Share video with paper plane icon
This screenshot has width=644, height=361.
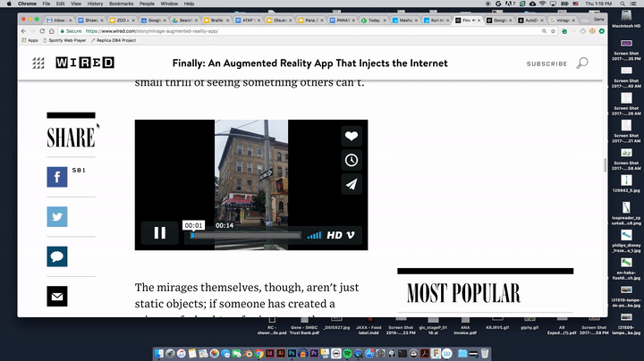tap(352, 184)
